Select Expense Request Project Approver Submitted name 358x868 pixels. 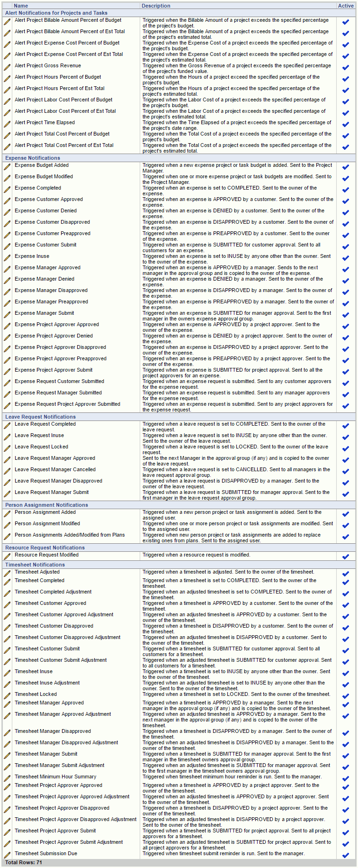67,404
